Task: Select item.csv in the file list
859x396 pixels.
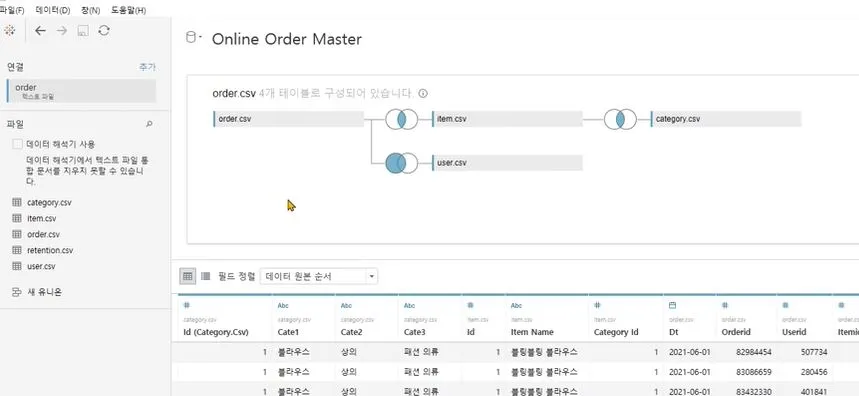Action: coord(42,219)
